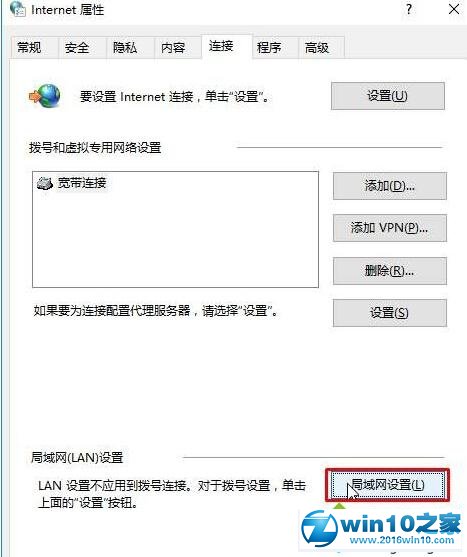Click the win10之家 watermark logo
The image size is (467, 557).
[x=381, y=529]
